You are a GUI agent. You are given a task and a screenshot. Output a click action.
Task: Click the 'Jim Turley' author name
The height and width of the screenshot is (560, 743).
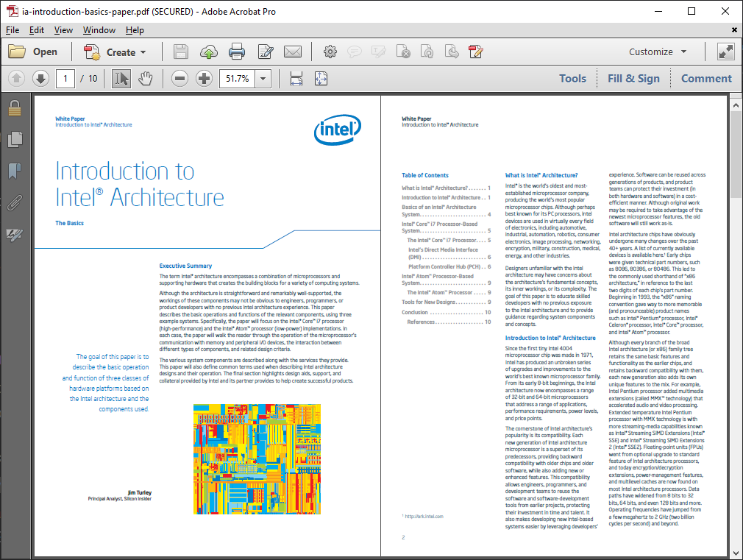pyautogui.click(x=140, y=492)
